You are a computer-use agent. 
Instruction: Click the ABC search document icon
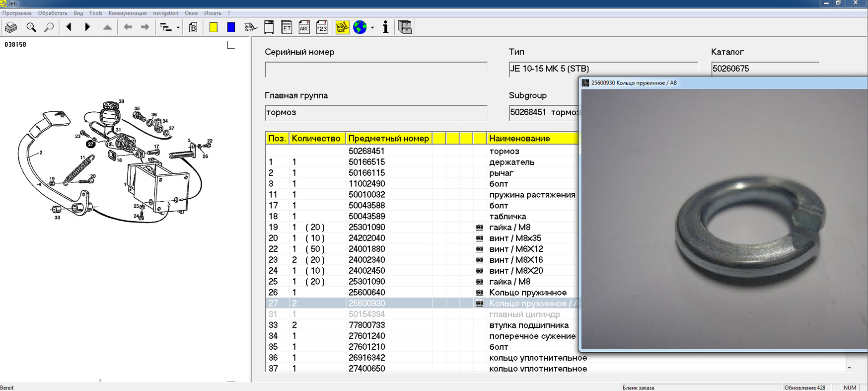point(304,27)
